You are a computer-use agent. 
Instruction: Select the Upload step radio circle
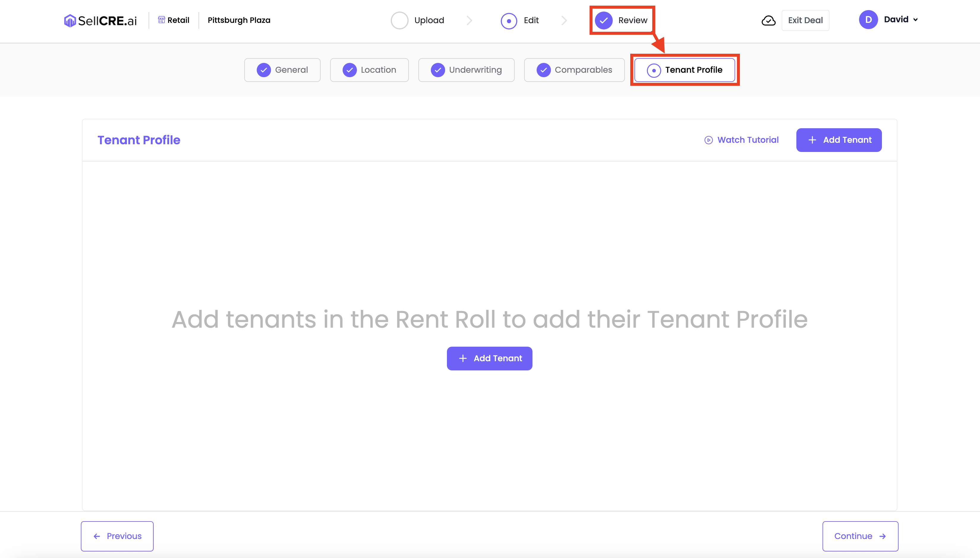pyautogui.click(x=399, y=20)
